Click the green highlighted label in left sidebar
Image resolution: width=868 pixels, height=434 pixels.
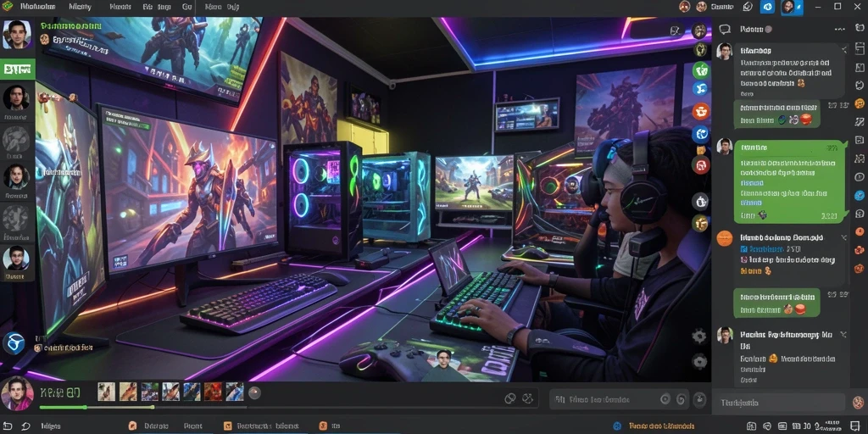[18, 70]
